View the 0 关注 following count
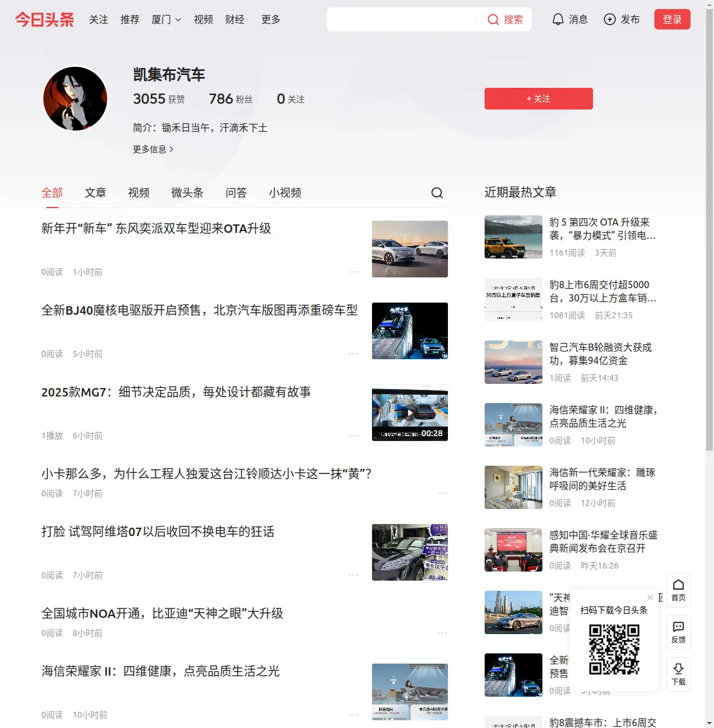The image size is (714, 728). [x=291, y=99]
